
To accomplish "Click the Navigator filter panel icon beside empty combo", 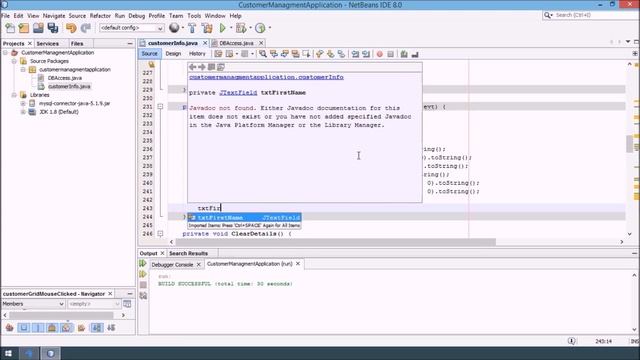I will pyautogui.click(x=127, y=304).
